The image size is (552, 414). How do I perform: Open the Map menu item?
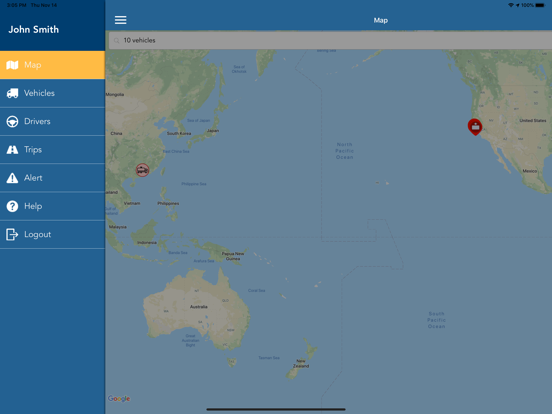click(52, 65)
